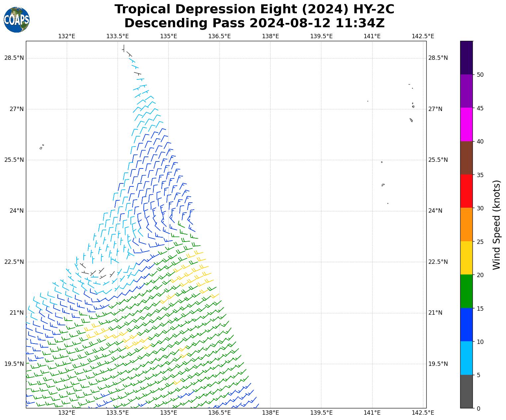Click the brown 35-40 knots colorbar segment
The image size is (506, 420).
tap(466, 158)
